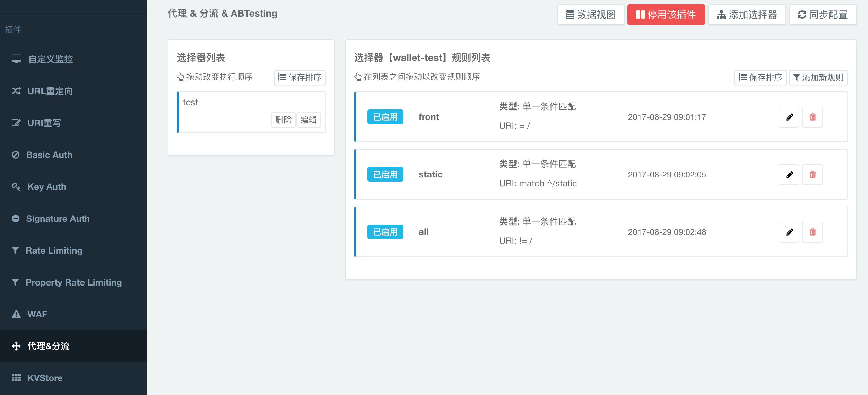Click 同步配置 button
Viewport: 868px width, 395px height.
[823, 15]
